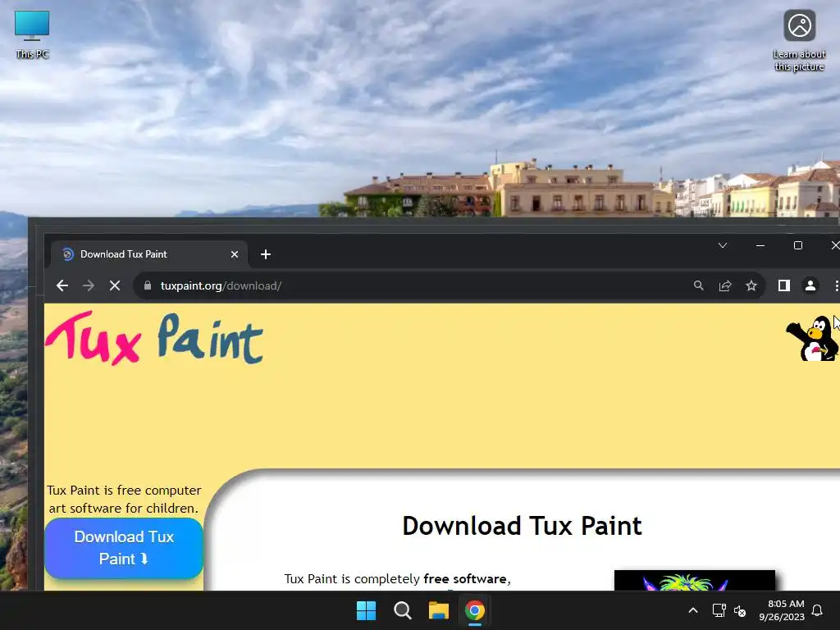Open the tab search dropdown
The width and height of the screenshot is (840, 630).
(722, 245)
